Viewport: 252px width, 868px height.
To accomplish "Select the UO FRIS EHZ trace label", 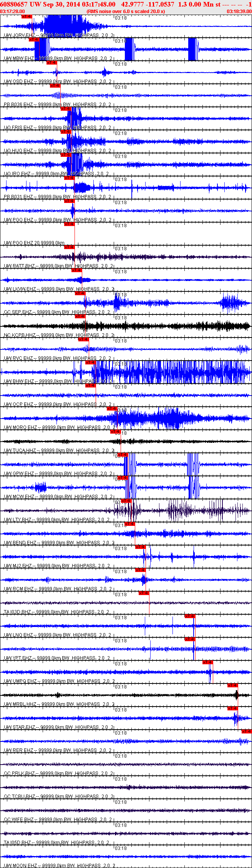I will click(58, 128).
